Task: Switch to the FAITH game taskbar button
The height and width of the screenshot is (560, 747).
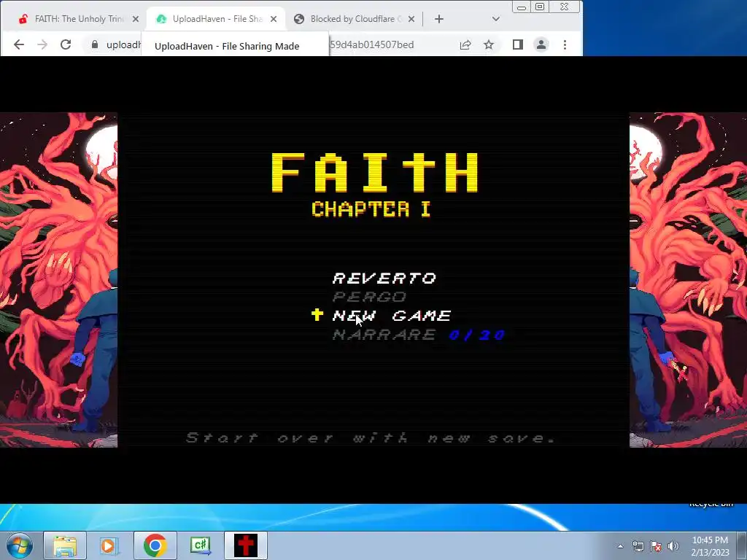Action: [245, 545]
